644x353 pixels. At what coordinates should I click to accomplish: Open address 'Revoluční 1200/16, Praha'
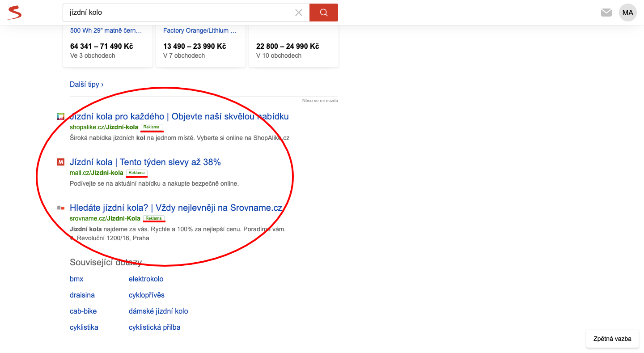pos(113,238)
